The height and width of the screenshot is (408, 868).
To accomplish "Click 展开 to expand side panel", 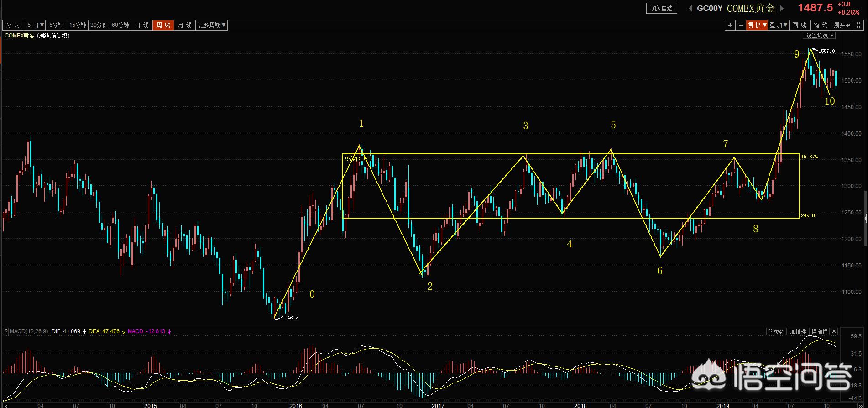I will 842,25.
